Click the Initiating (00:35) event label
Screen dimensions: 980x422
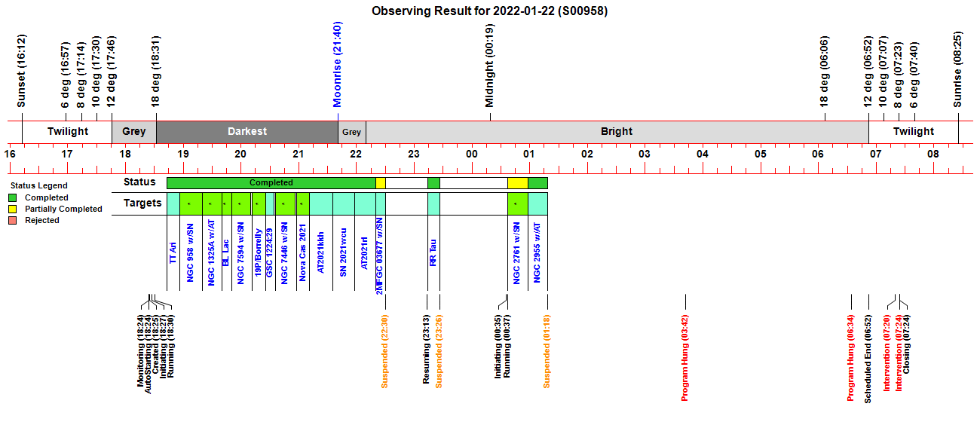498,348
